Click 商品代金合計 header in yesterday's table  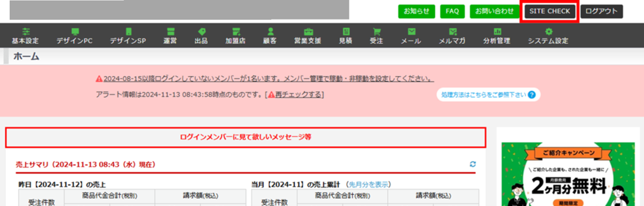(109, 196)
